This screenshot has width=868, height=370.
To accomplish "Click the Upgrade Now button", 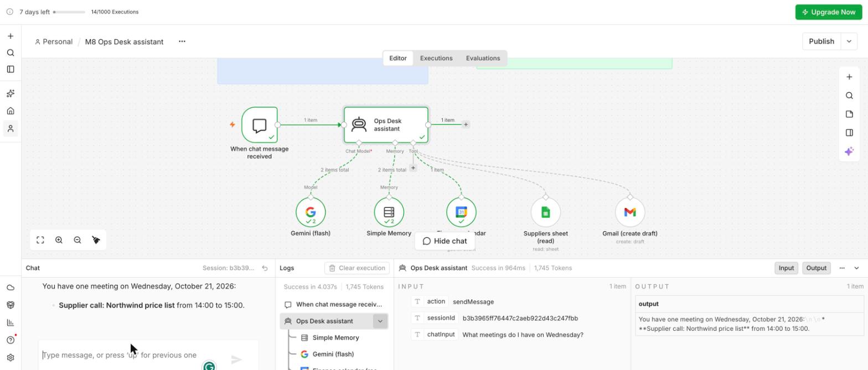I will [x=829, y=12].
